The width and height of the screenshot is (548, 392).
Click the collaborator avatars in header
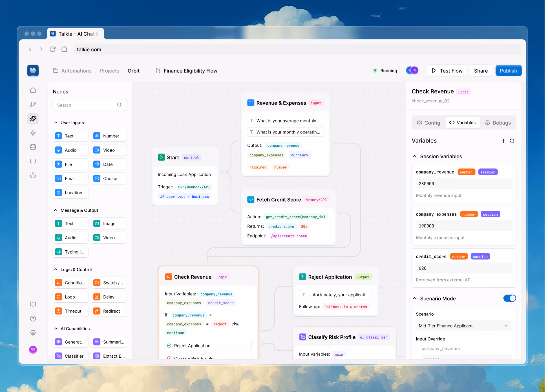click(412, 70)
